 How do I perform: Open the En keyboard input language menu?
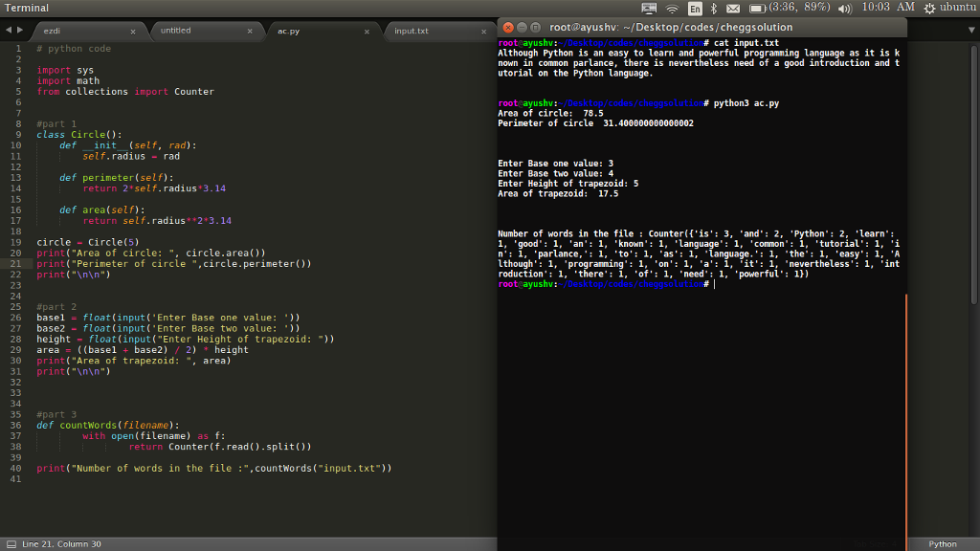click(x=695, y=8)
